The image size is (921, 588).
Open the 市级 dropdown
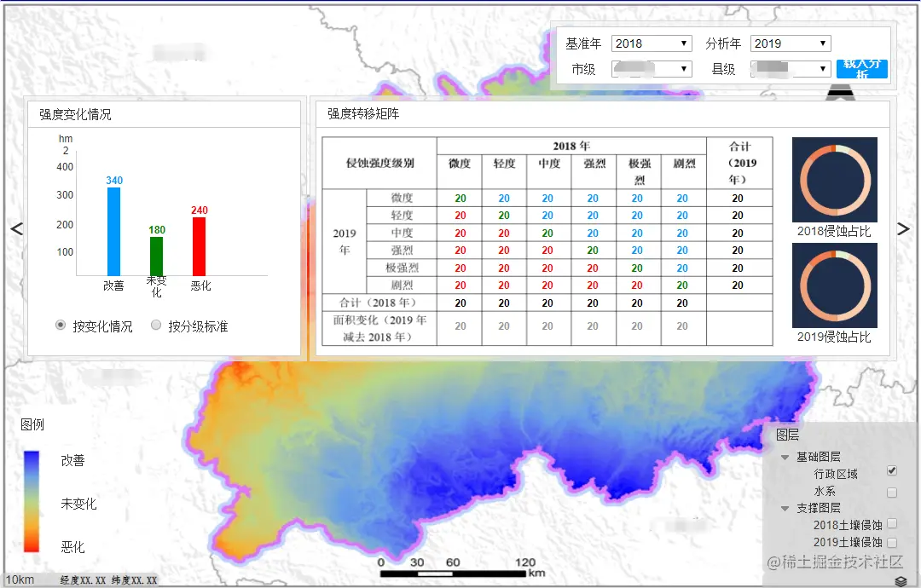pos(652,69)
